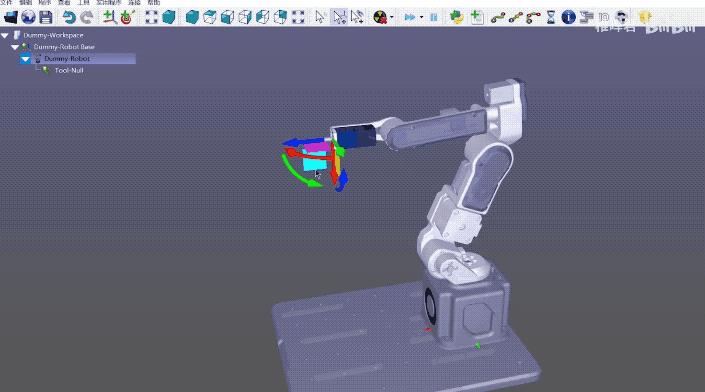Open file with the folder icon
This screenshot has height=392, width=705.
point(11,18)
